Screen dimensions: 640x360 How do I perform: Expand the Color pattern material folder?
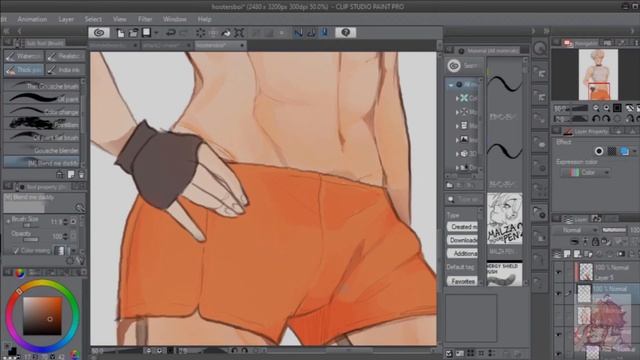click(x=457, y=98)
